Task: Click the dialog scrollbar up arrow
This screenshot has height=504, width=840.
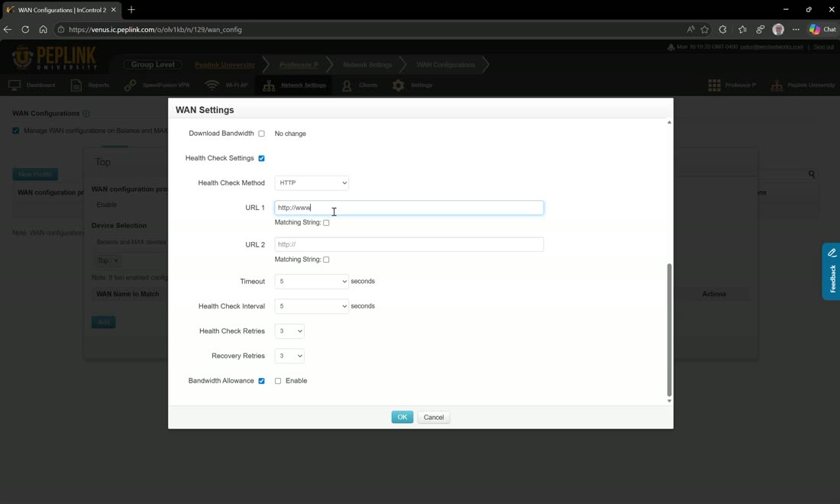Action: click(x=669, y=123)
